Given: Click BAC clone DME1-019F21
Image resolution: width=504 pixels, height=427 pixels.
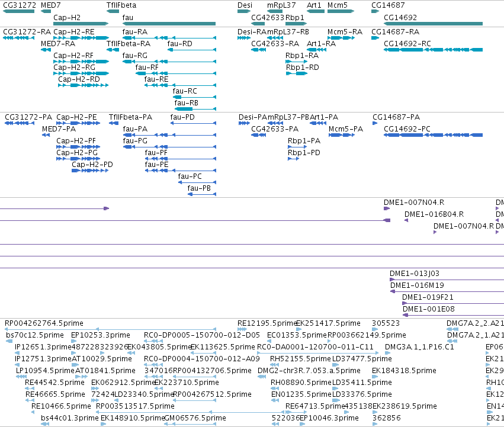Looking at the screenshot, I should coord(428,297).
